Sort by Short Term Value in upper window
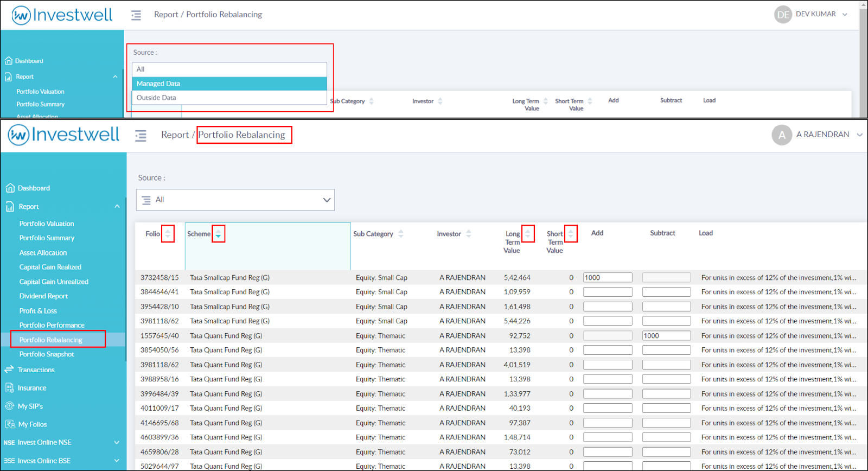 pos(590,101)
